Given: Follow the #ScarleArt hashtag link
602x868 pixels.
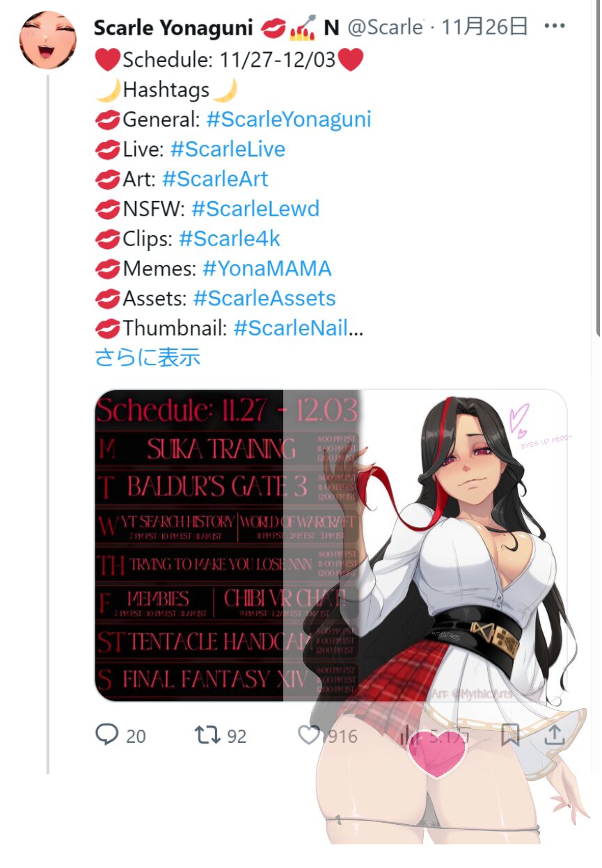Looking at the screenshot, I should click(x=215, y=179).
